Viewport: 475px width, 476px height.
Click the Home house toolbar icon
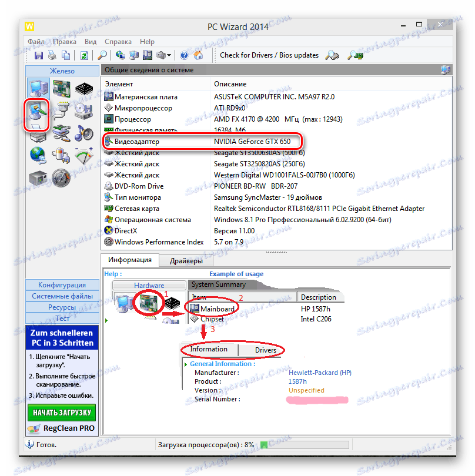coord(198,55)
